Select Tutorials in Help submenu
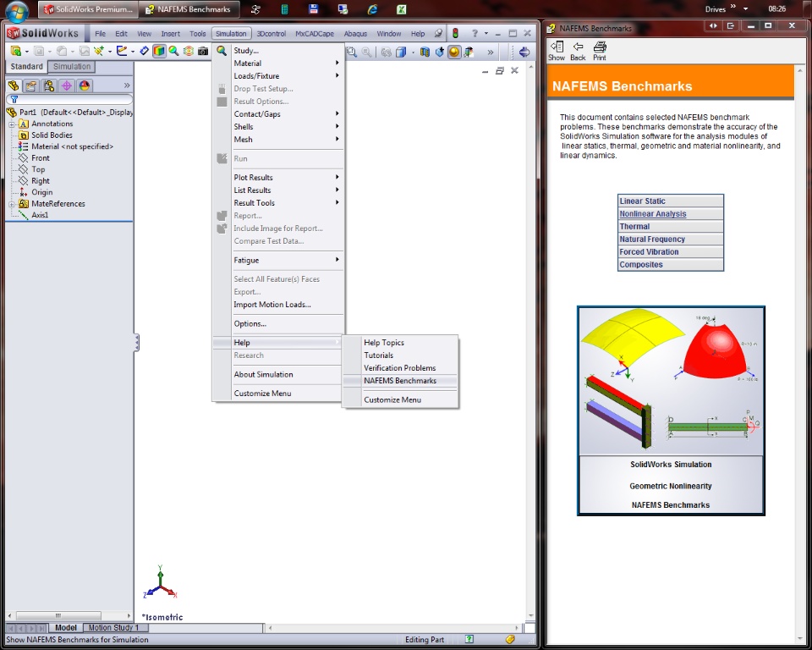The height and width of the screenshot is (650, 812). click(400, 355)
